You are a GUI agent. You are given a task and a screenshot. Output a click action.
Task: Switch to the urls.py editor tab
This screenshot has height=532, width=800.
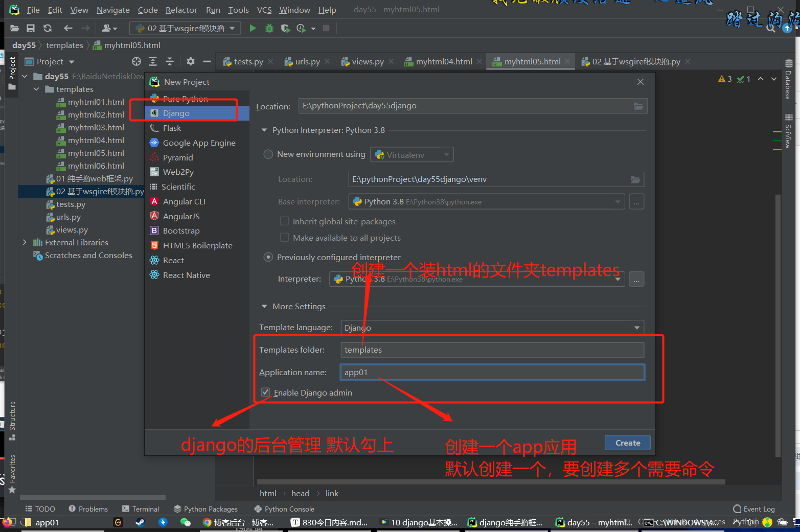(307, 62)
